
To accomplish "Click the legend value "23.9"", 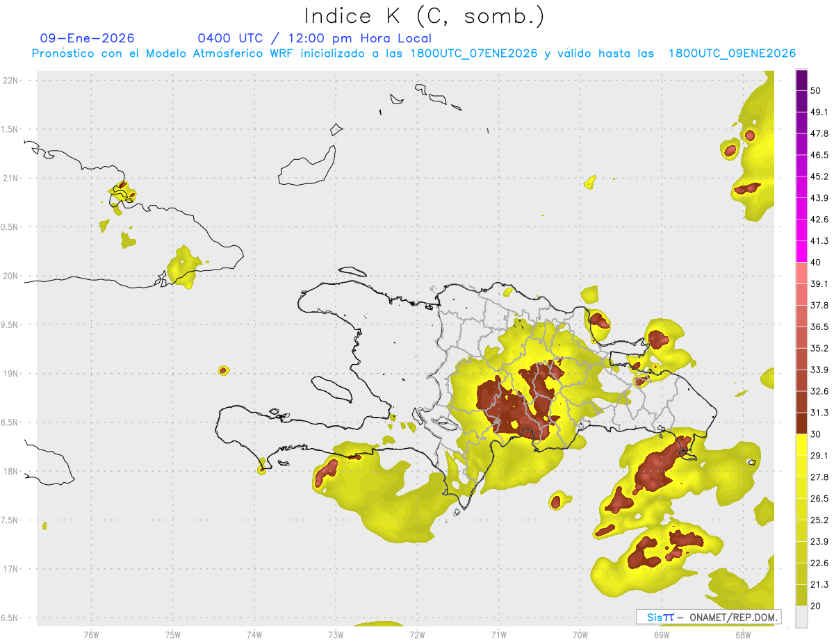I will coord(819,542).
